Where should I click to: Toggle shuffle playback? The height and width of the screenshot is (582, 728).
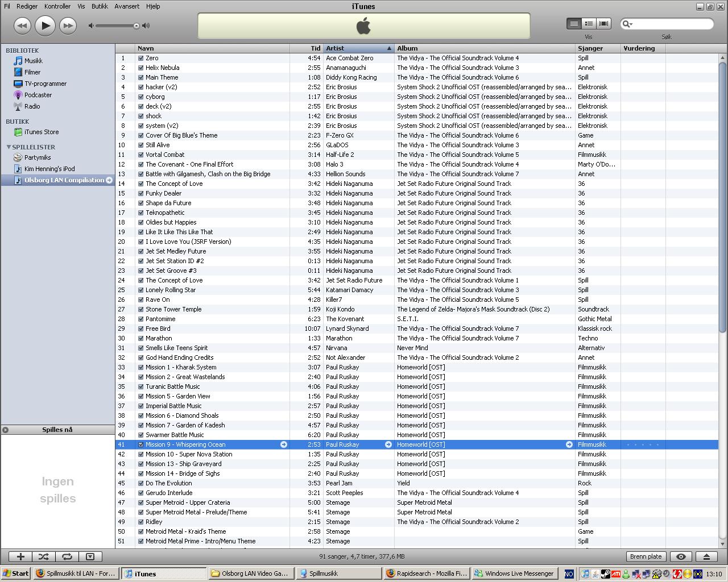point(44,556)
